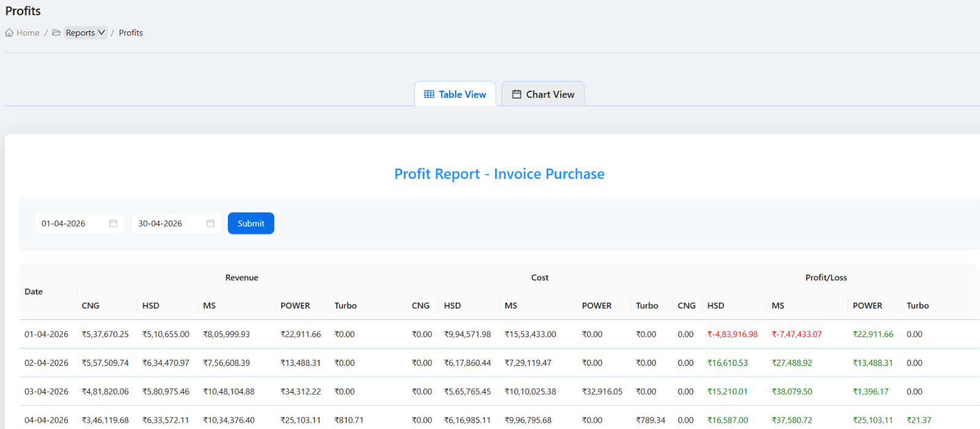
Task: Click green MS profit ₹38,079.50
Action: pyautogui.click(x=792, y=392)
